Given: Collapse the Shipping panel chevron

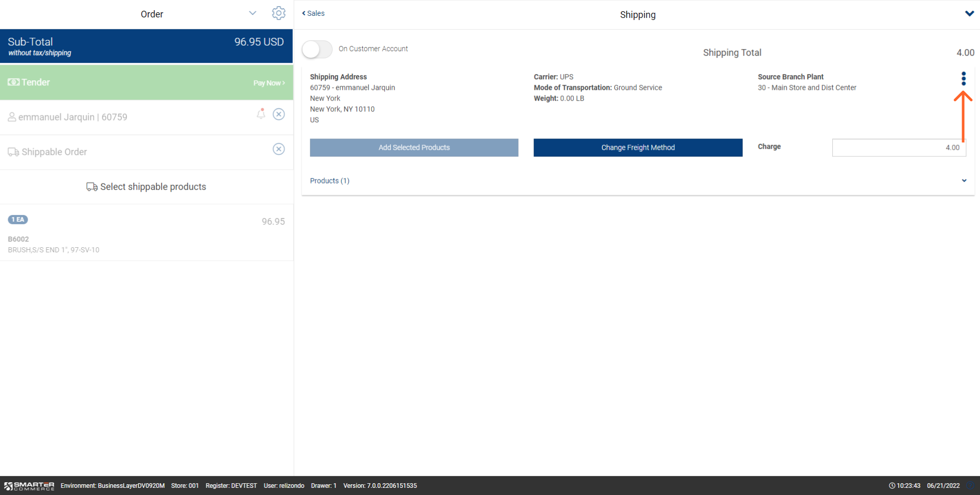Looking at the screenshot, I should [969, 14].
